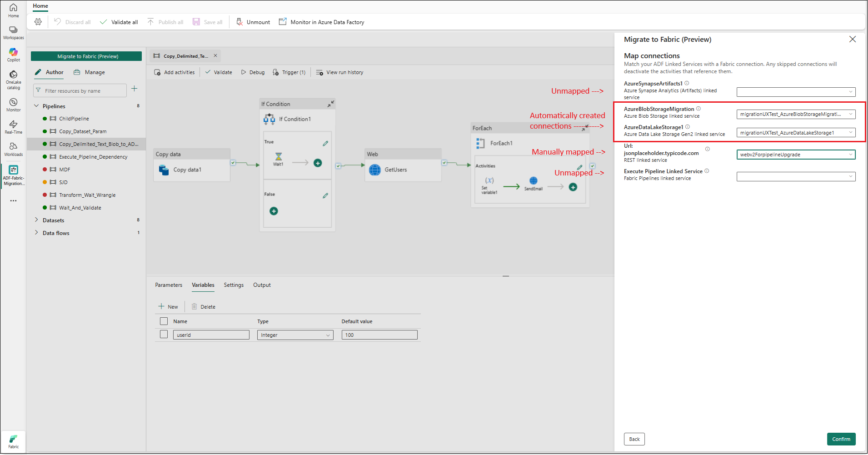Screen dimensions: 868x455
Task: Click Validate all in the toolbar
Action: pyautogui.click(x=119, y=22)
